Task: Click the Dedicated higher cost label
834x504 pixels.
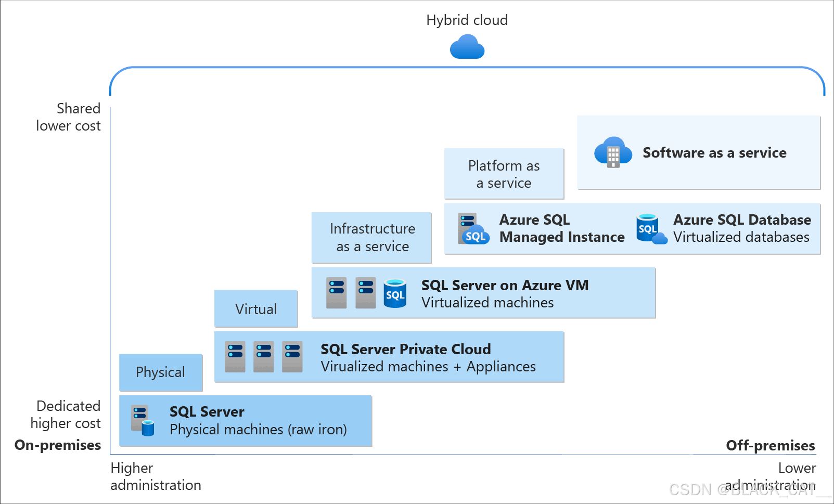Action: [66, 415]
